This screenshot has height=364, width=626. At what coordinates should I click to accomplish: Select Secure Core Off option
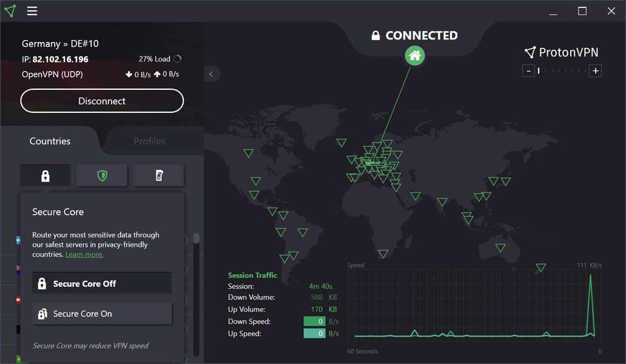click(102, 283)
